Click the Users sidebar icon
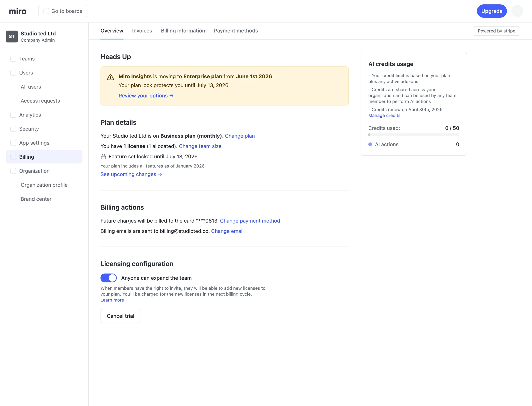The image size is (532, 406). [x=13, y=73]
